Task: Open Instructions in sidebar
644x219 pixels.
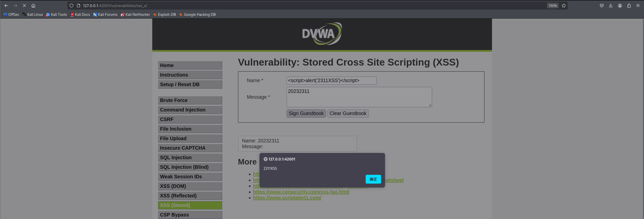Action: click(190, 75)
